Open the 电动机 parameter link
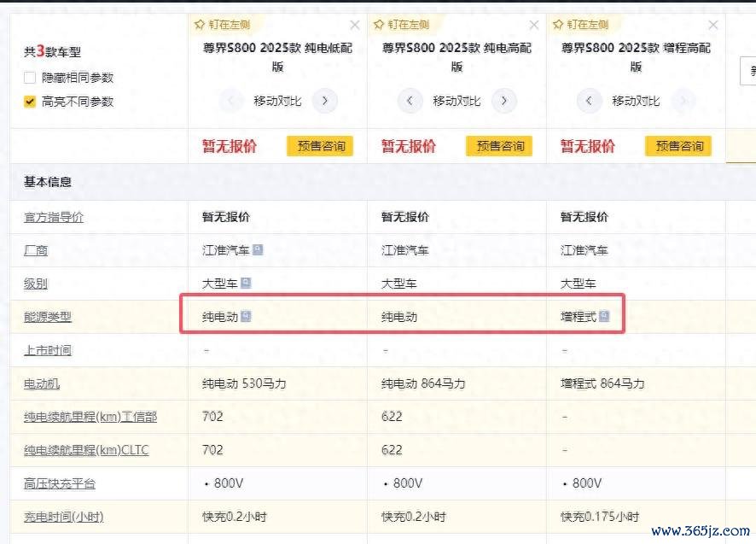The image size is (756, 544). pos(42,383)
